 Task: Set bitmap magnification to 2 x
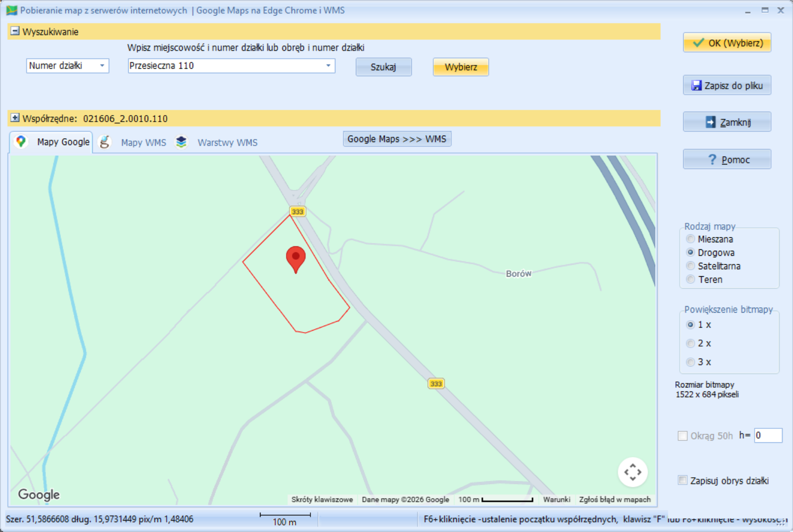click(691, 344)
